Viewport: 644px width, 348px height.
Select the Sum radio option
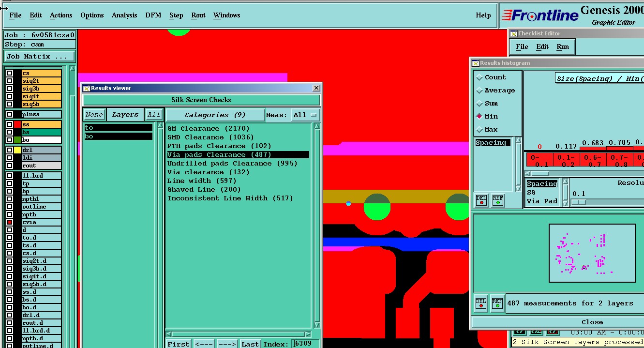pyautogui.click(x=480, y=104)
